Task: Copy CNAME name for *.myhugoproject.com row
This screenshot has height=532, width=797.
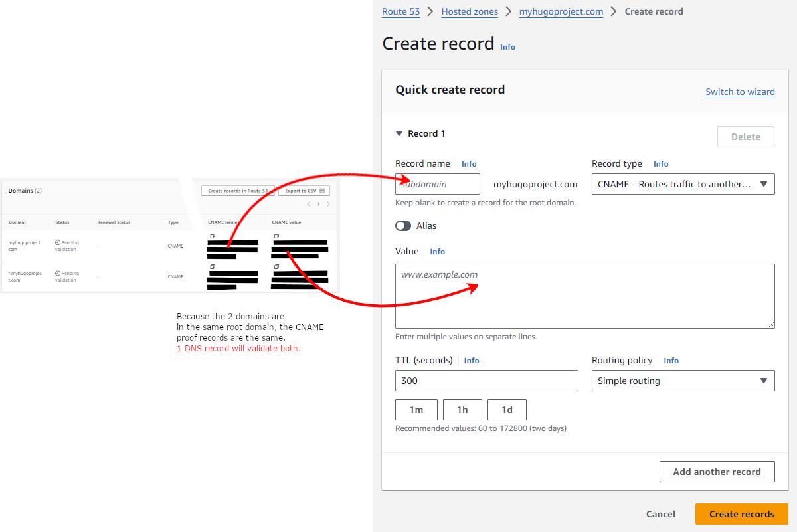Action: (x=213, y=267)
